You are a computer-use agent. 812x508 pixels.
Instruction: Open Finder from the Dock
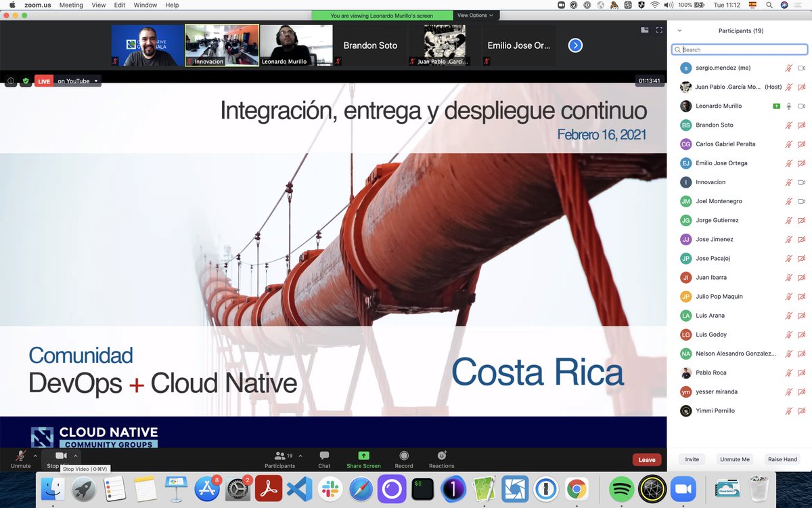53,488
